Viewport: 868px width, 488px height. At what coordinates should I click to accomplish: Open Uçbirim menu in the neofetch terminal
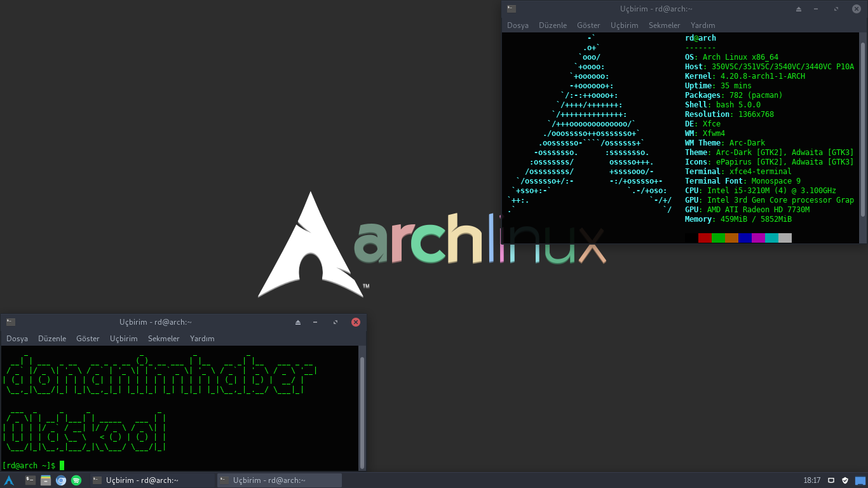[x=624, y=25]
